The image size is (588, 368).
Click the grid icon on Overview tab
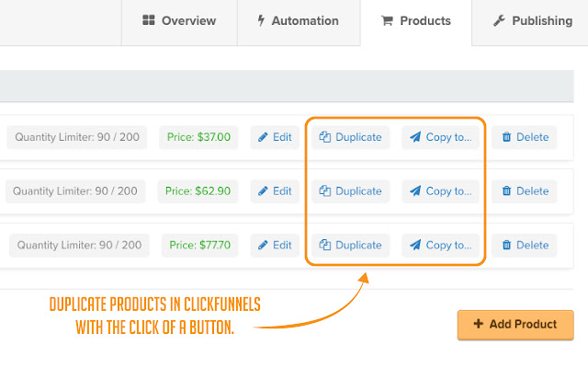pos(149,20)
